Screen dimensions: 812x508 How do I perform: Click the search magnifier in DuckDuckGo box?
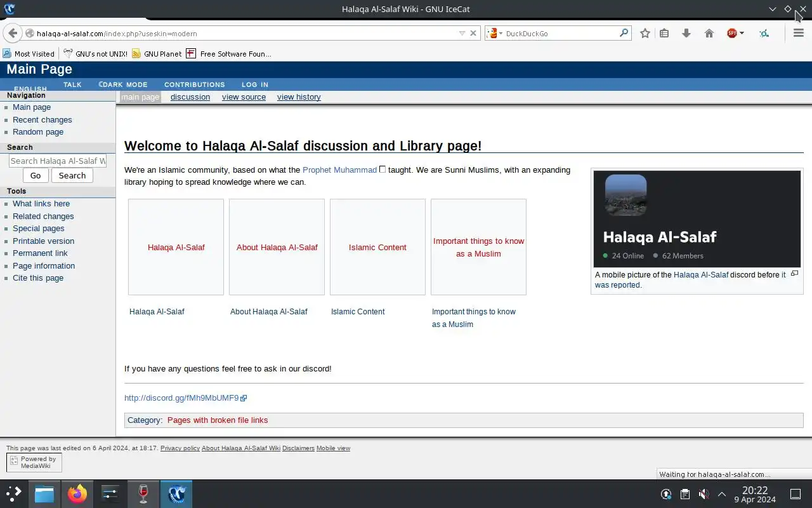[x=624, y=33]
